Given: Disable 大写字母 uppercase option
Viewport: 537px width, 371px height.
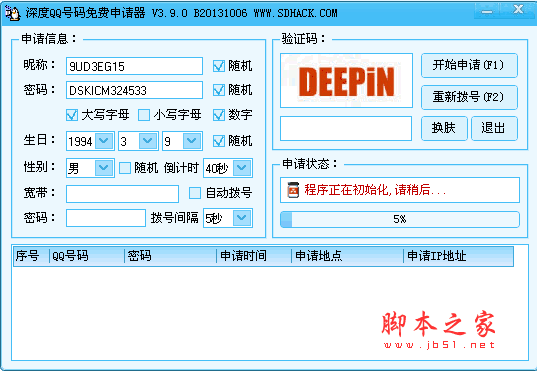Looking at the screenshot, I should (x=72, y=115).
